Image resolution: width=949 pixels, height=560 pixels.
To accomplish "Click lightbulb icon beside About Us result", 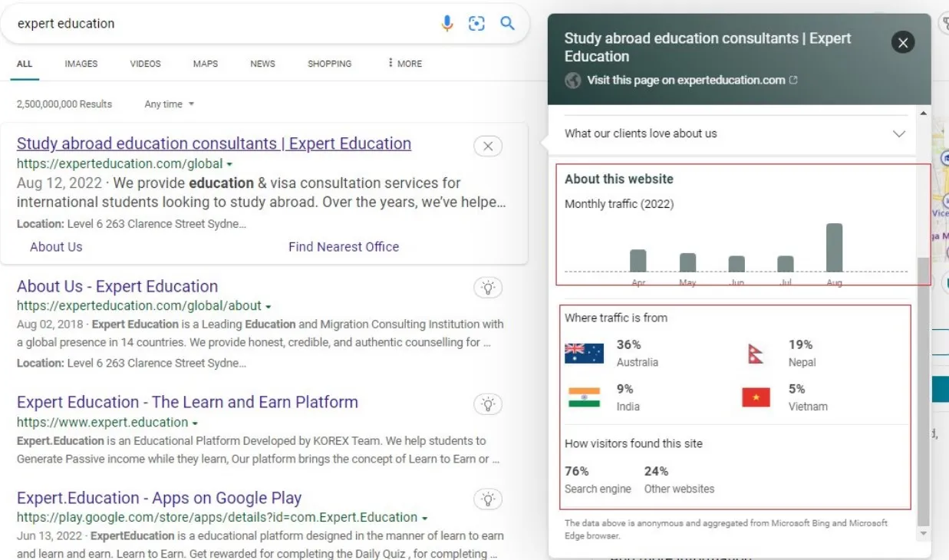I will 488,288.
